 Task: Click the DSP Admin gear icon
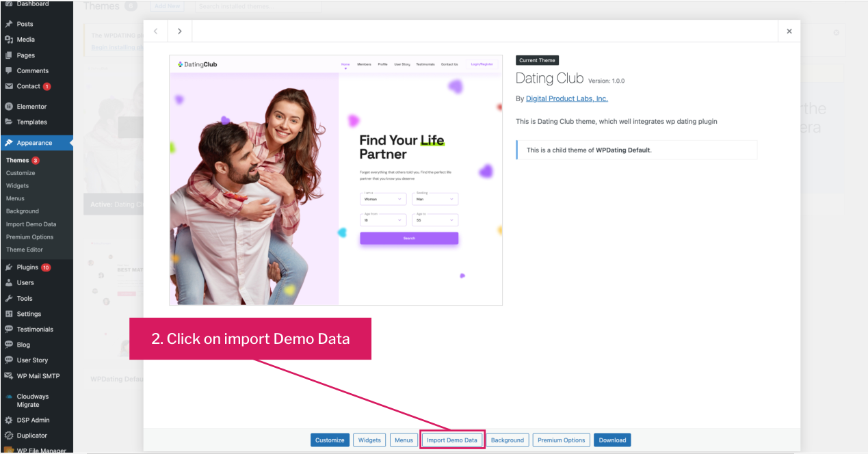coord(9,420)
